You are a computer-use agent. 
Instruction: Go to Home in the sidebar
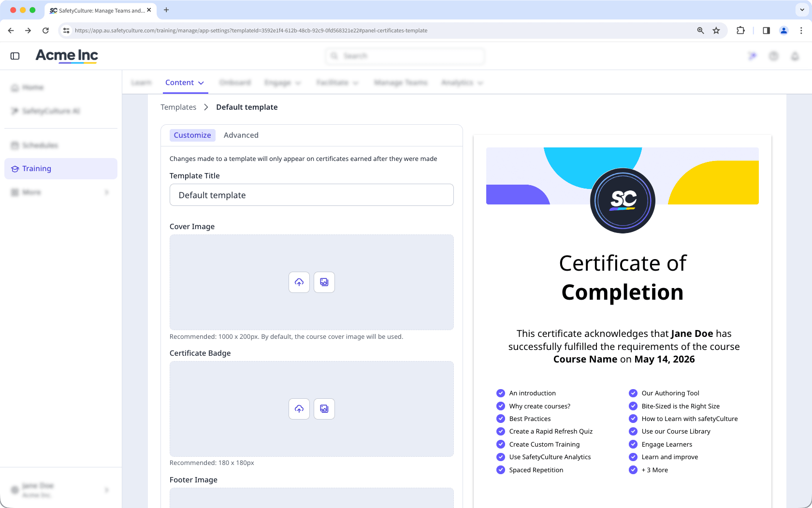pyautogui.click(x=61, y=87)
